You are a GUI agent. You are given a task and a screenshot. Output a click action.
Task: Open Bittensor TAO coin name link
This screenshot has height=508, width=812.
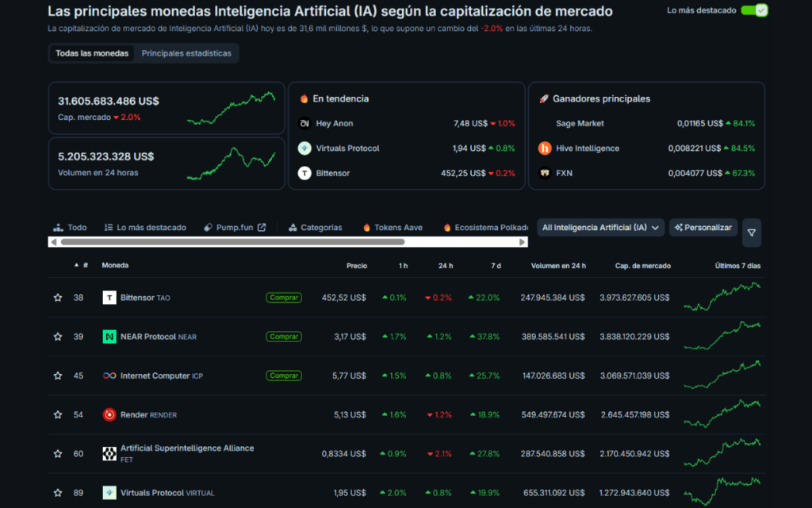coord(145,298)
